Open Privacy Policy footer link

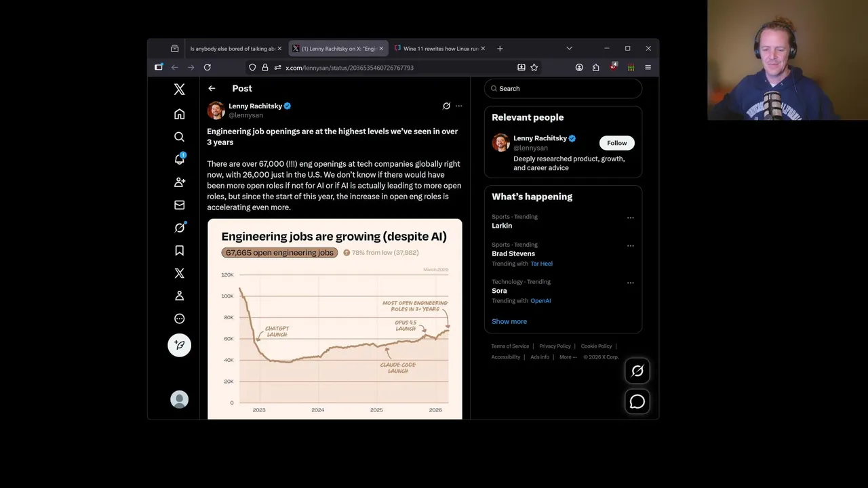point(555,346)
